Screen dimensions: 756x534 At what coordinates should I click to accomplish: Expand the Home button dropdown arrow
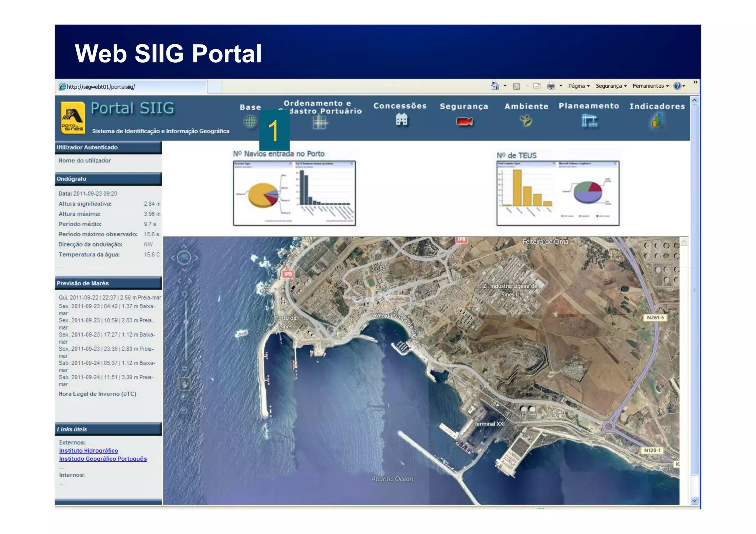point(505,86)
